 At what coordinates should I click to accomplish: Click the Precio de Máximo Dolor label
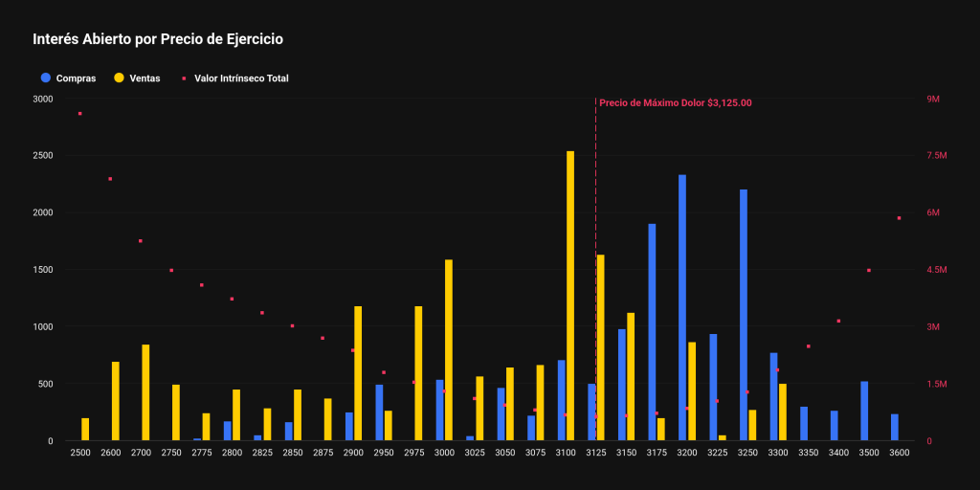pos(676,103)
